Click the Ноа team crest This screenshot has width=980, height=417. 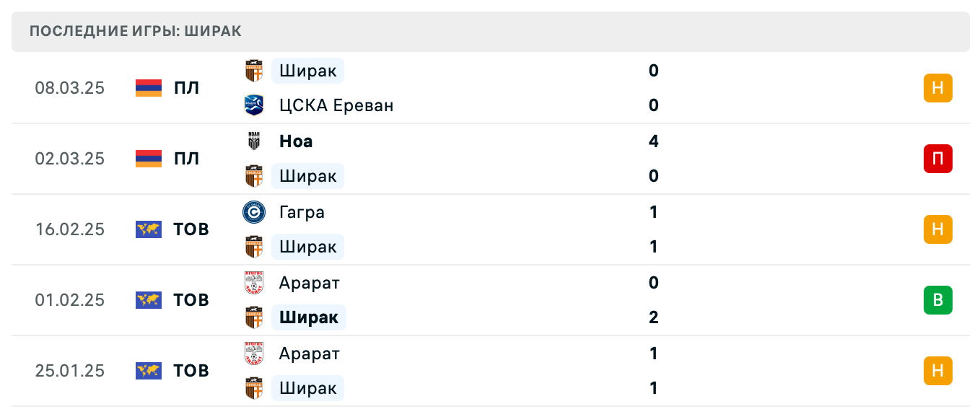(254, 141)
